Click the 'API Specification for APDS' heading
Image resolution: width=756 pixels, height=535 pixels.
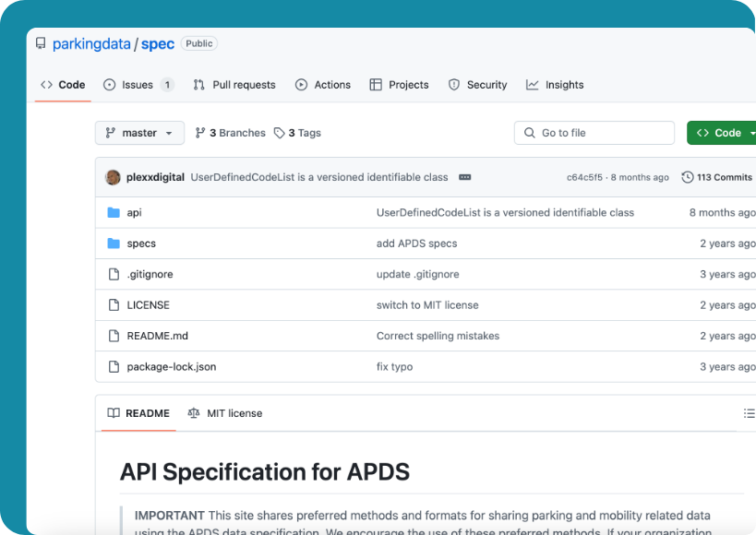coord(265,472)
